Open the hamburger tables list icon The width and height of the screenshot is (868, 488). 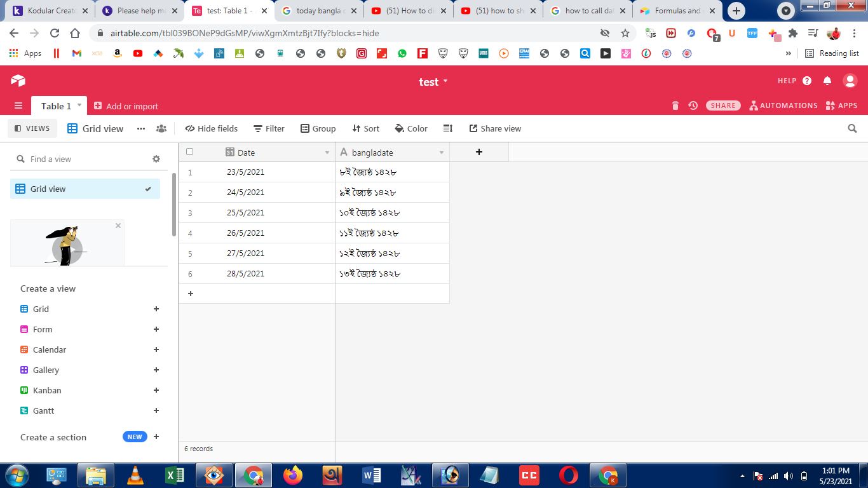pos(18,105)
